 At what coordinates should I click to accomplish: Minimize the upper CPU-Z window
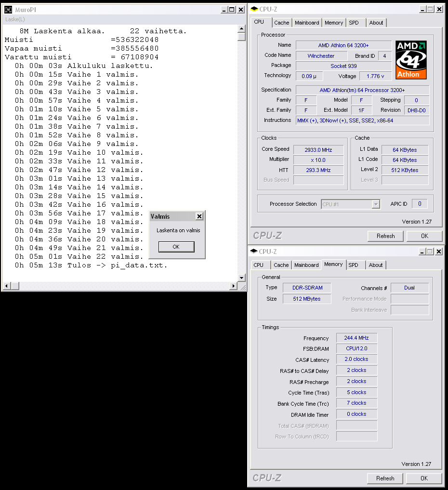(x=422, y=9)
